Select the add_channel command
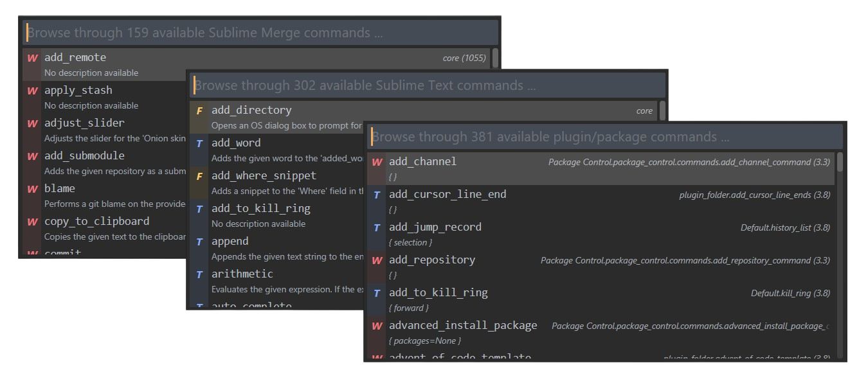 click(x=601, y=168)
